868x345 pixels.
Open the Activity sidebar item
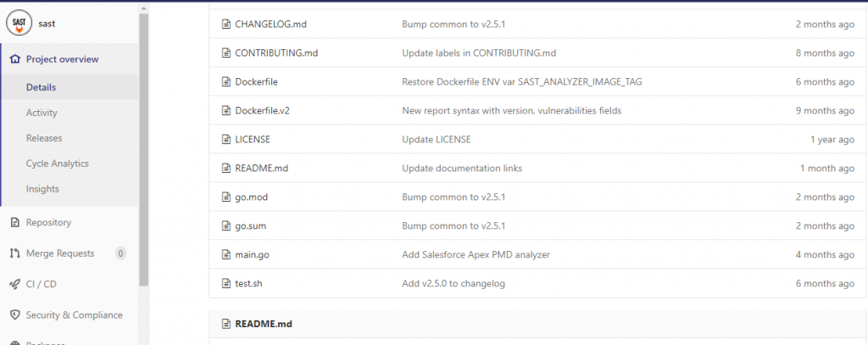(x=42, y=113)
